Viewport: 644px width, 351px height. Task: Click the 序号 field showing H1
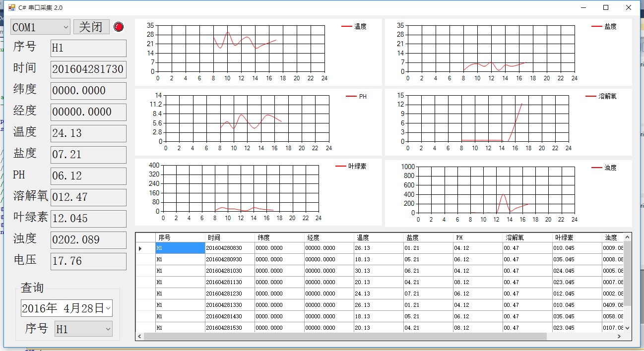(88, 48)
